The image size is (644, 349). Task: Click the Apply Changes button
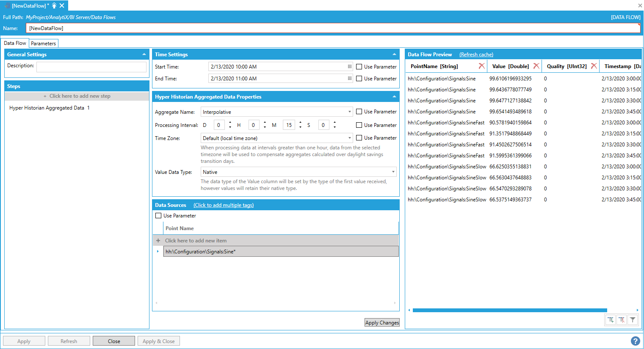coord(382,323)
